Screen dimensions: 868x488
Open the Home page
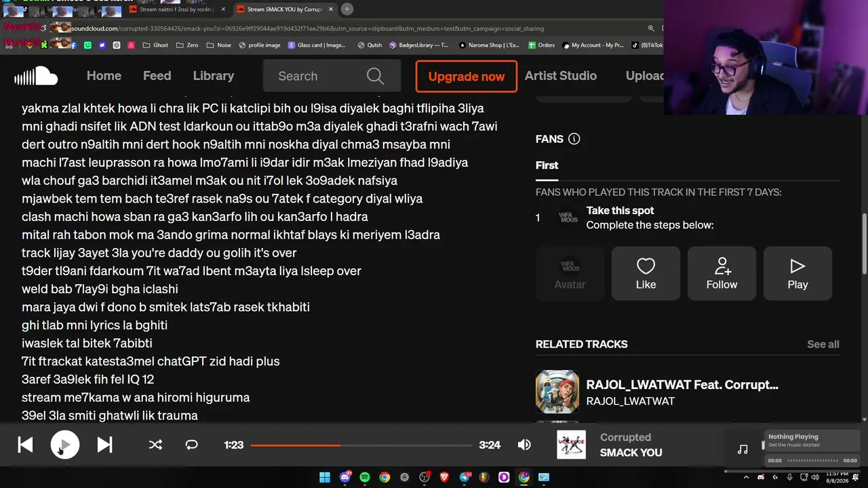104,76
